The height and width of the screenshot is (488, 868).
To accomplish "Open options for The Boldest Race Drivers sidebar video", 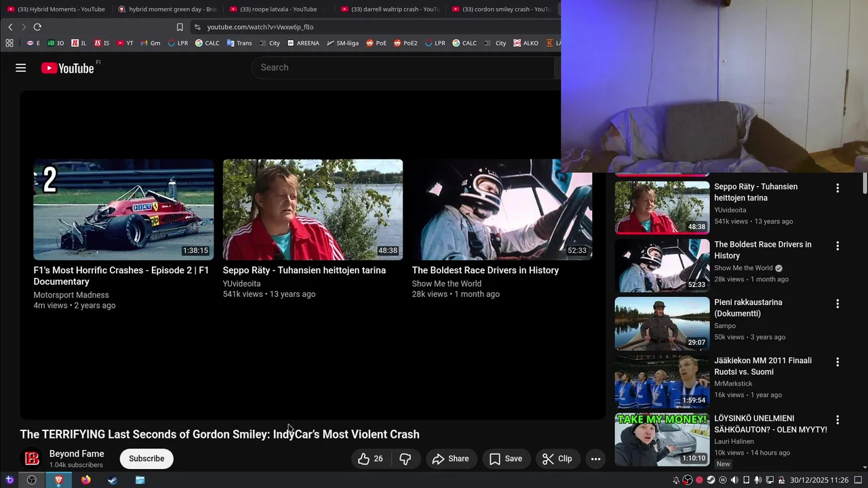I will click(837, 246).
